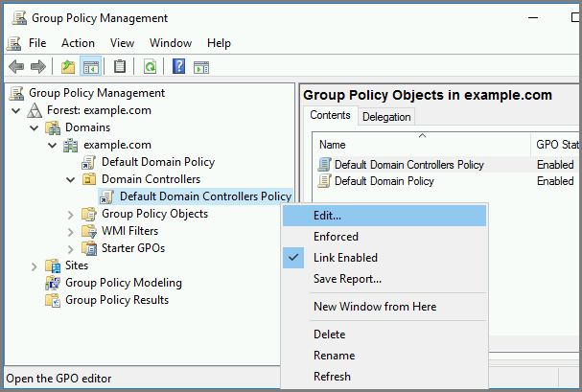The height and width of the screenshot is (392, 582).
Task: Click the Up one level folder icon
Action: (67, 66)
